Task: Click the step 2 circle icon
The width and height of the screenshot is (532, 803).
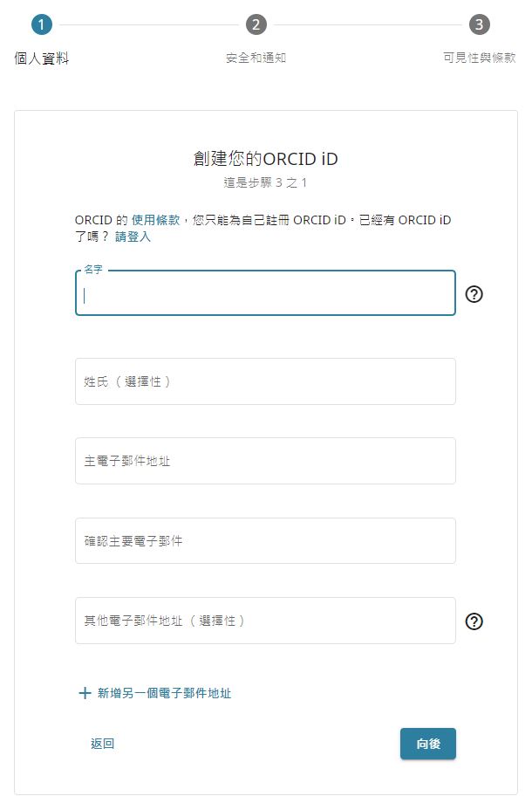Action: pyautogui.click(x=256, y=24)
